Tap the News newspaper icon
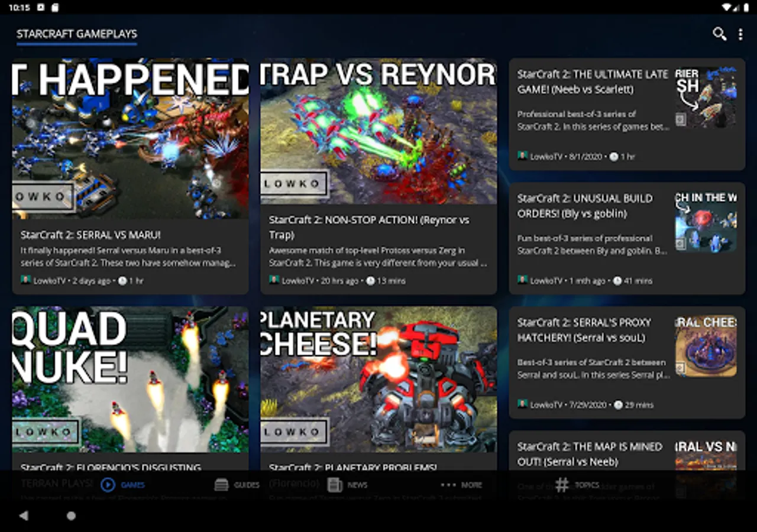757x532 pixels. pos(335,485)
